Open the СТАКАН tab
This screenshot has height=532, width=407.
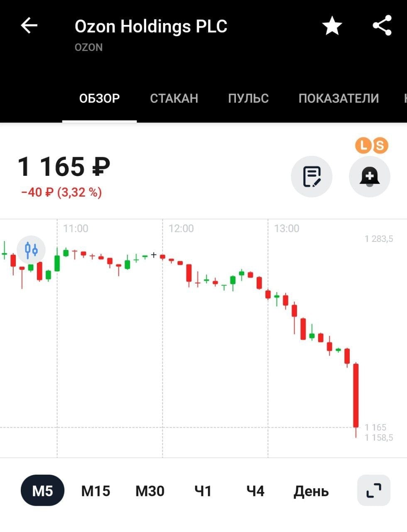(x=174, y=99)
